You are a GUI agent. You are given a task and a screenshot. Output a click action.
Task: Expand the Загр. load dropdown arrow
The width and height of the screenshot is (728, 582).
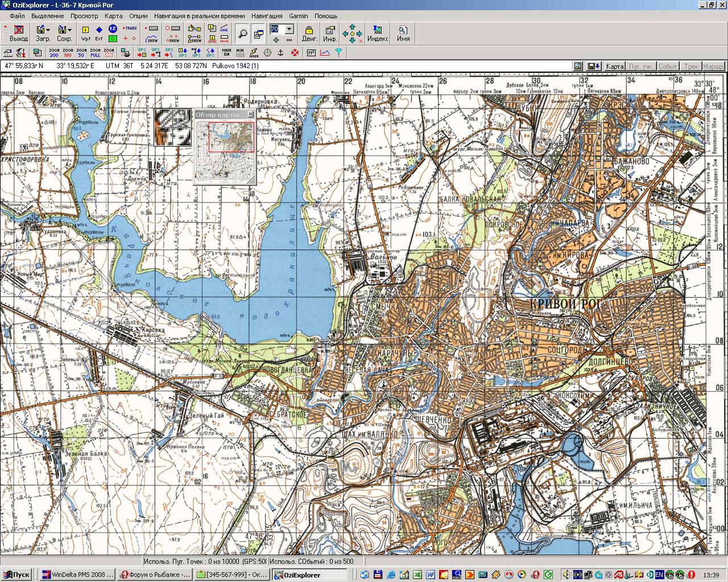click(x=48, y=30)
